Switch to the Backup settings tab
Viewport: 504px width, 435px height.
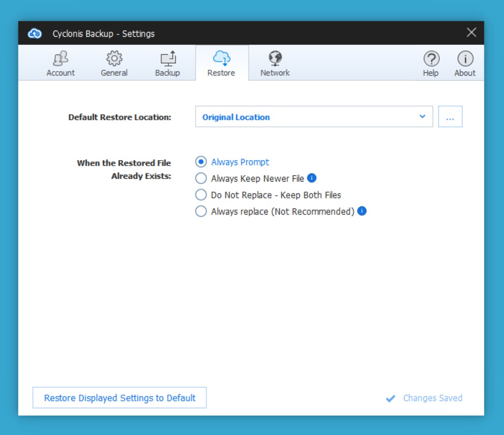point(167,63)
